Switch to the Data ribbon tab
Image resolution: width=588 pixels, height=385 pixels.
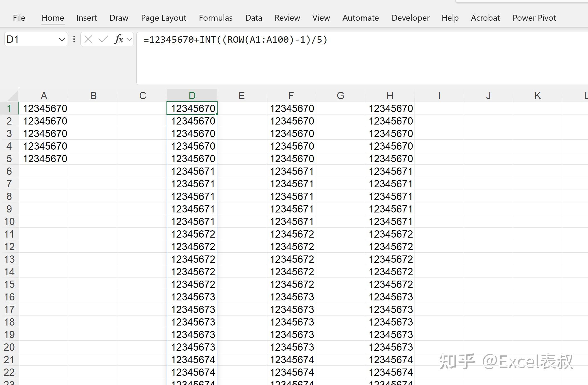click(x=253, y=18)
